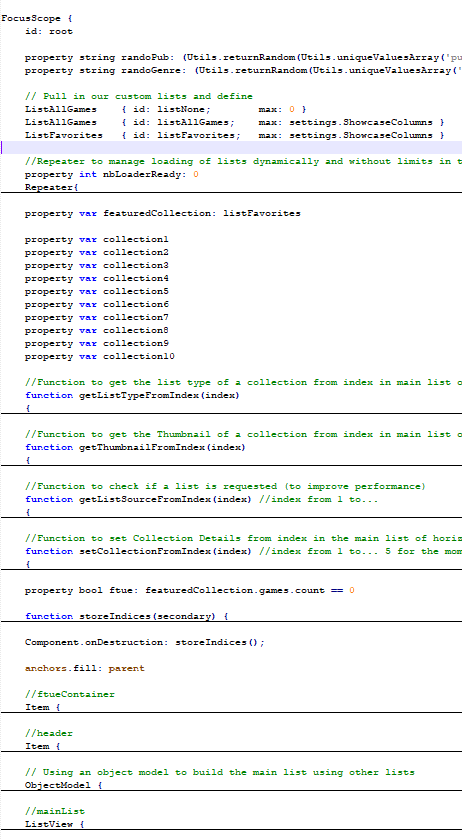This screenshot has width=462, height=839.
Task: Click 'property var featuredCollection: listFavorites' line
Action: click(163, 213)
